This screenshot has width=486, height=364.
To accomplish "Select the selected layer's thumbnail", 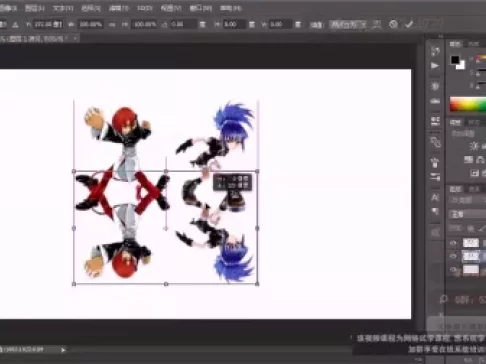I will 471,256.
